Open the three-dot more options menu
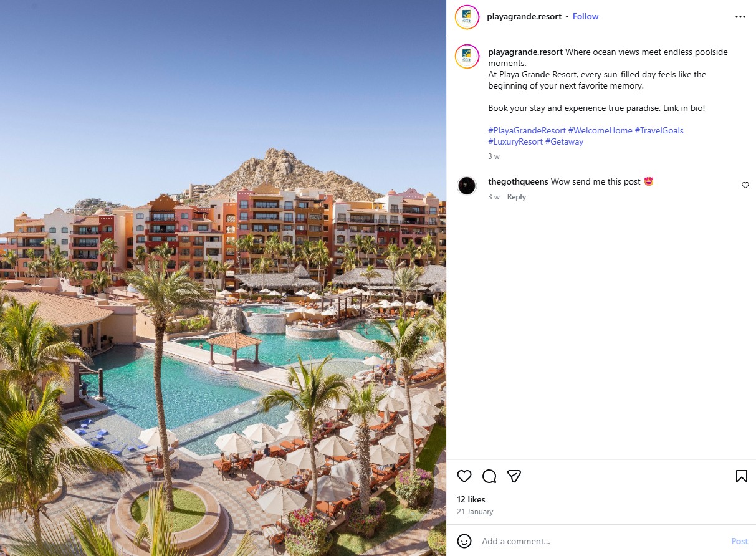The width and height of the screenshot is (756, 556). (740, 17)
